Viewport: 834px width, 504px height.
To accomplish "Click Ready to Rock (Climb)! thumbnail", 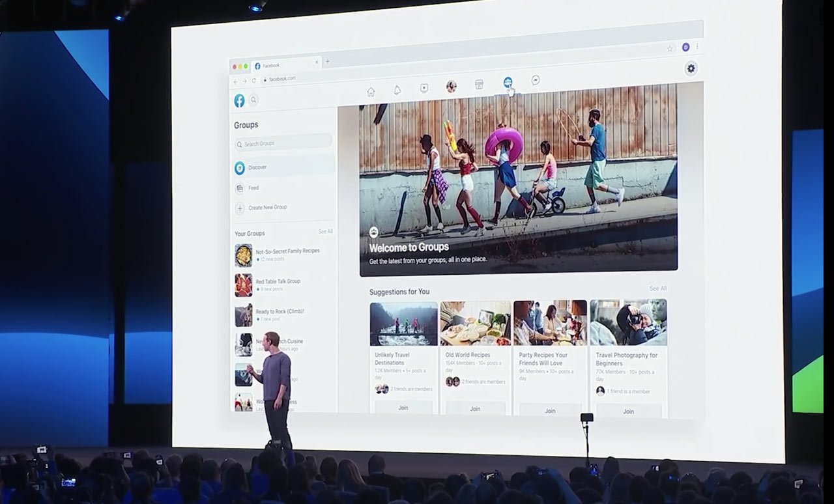I will click(244, 315).
